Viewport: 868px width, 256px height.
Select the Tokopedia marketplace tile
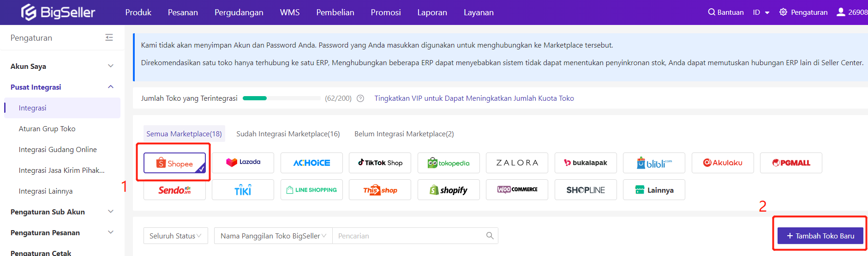pyautogui.click(x=449, y=163)
